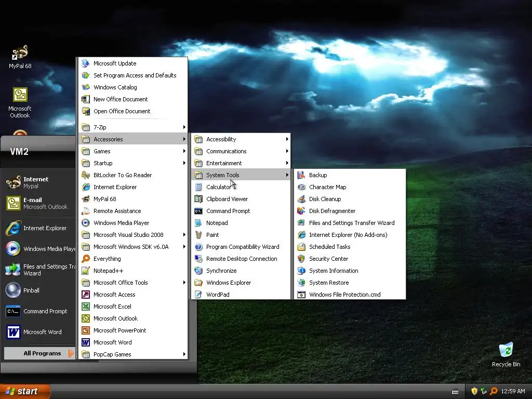Expand Accessibility submenu

(x=241, y=139)
